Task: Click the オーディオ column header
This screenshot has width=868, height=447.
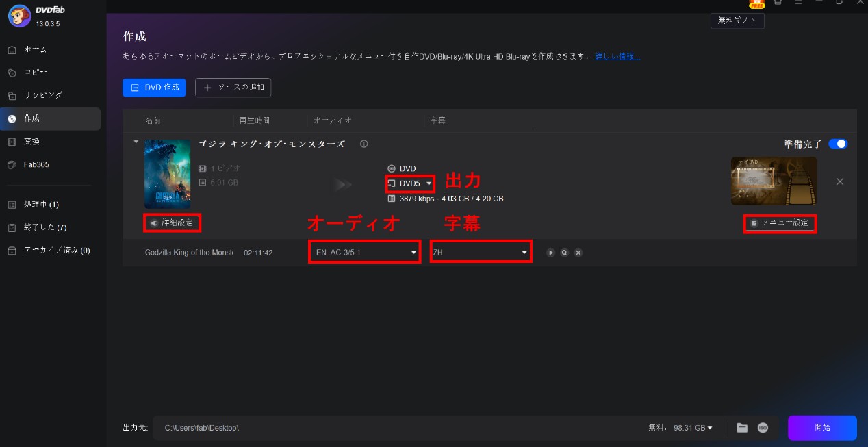Action: 333,120
